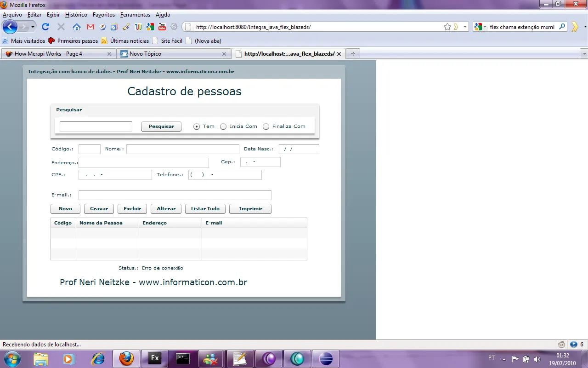This screenshot has width=588, height=368.
Task: Open the Primeiros passos bookmark
Action: 73,41
